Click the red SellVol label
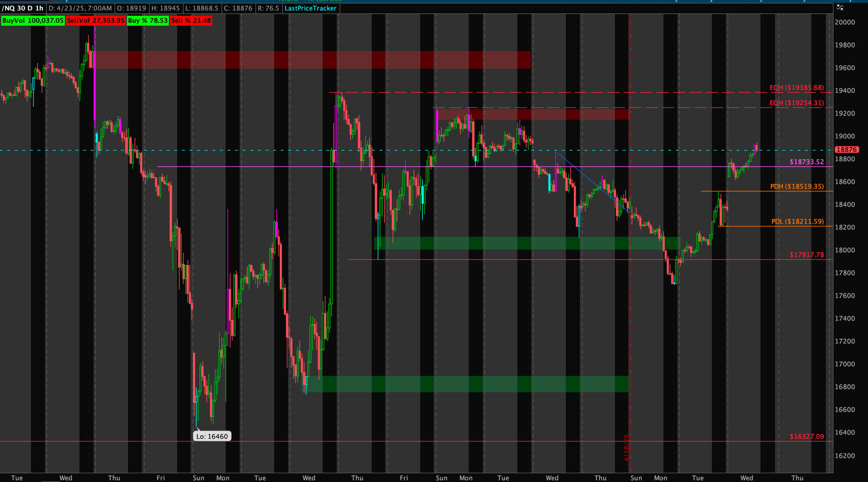Viewport: 868px width, 482px height. (95, 20)
